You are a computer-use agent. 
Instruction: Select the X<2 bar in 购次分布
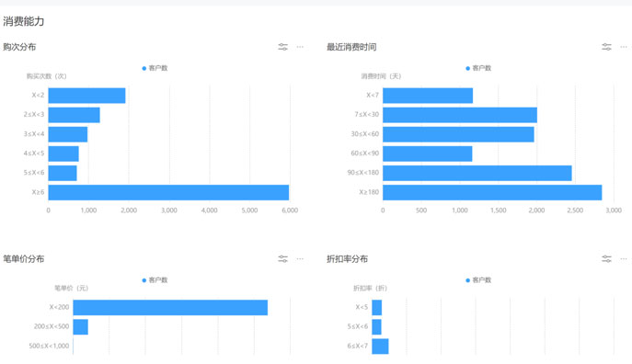click(x=86, y=96)
